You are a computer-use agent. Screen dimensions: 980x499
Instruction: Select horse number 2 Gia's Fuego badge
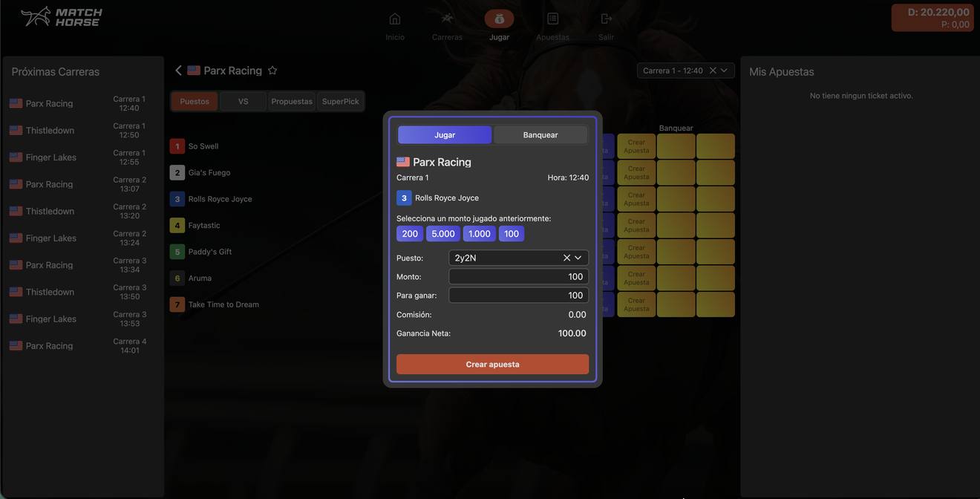(177, 172)
